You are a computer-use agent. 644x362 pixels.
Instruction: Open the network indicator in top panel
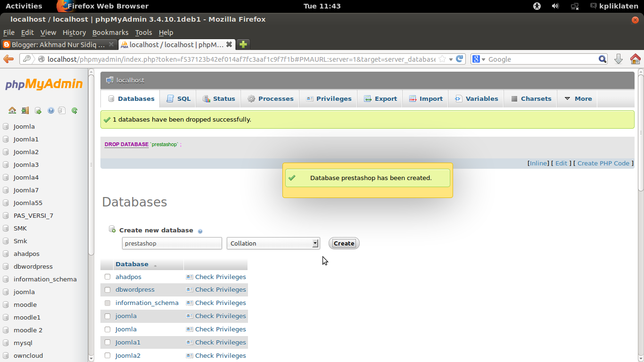click(575, 6)
